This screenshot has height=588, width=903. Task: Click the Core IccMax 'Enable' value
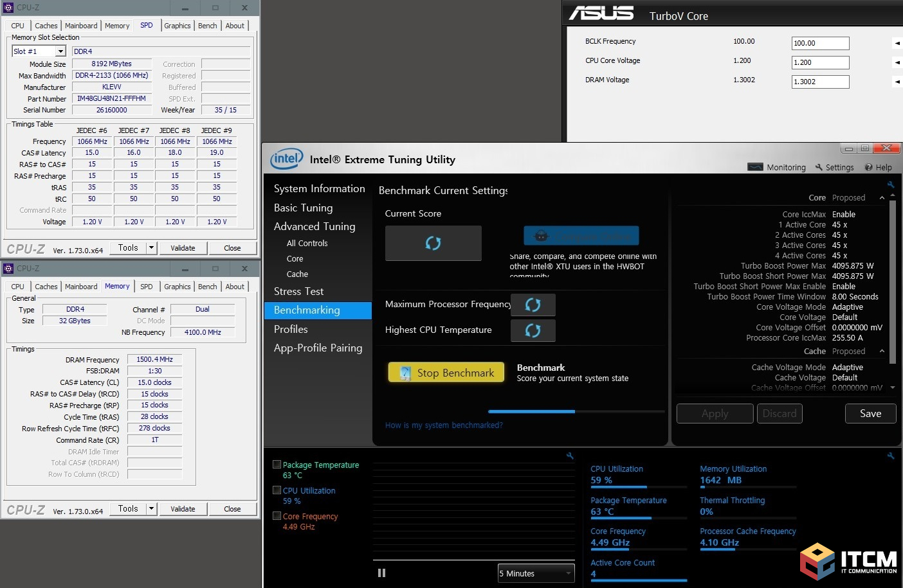pos(844,215)
